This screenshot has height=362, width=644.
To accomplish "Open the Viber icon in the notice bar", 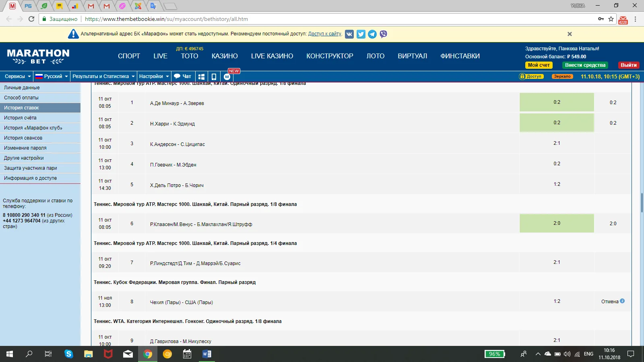I will click(384, 34).
